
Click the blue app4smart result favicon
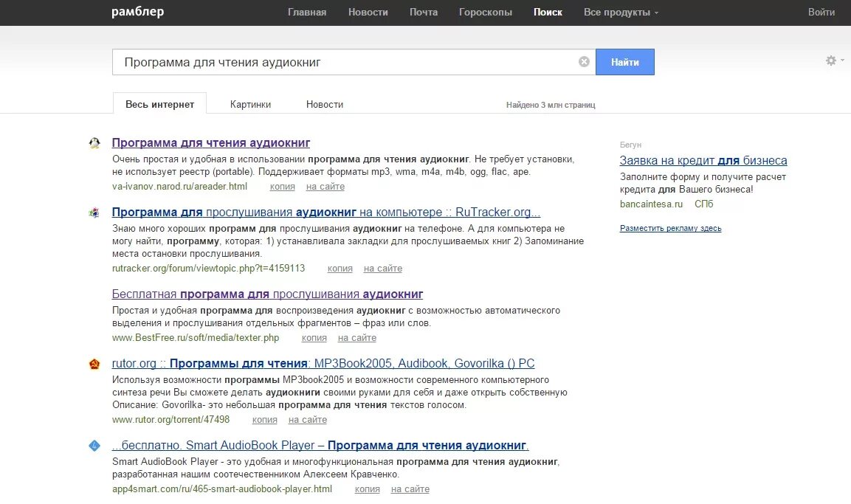[94, 446]
